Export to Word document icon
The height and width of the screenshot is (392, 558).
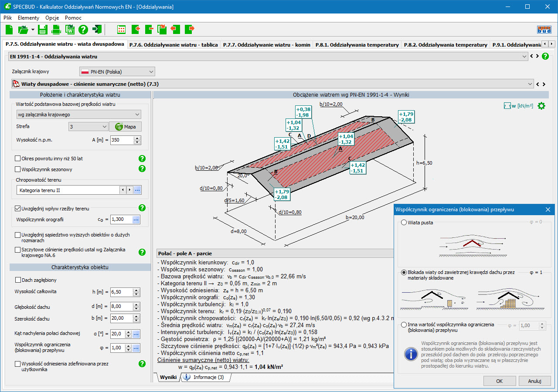[70, 30]
